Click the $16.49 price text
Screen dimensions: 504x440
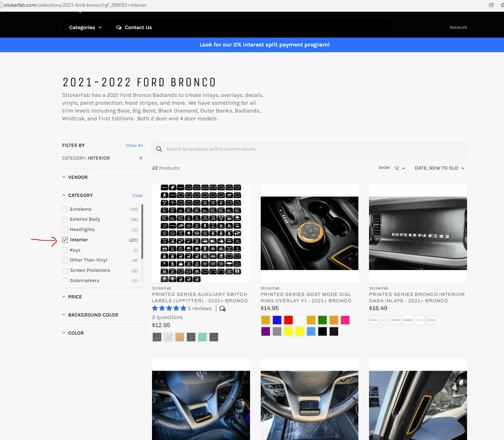[378, 308]
